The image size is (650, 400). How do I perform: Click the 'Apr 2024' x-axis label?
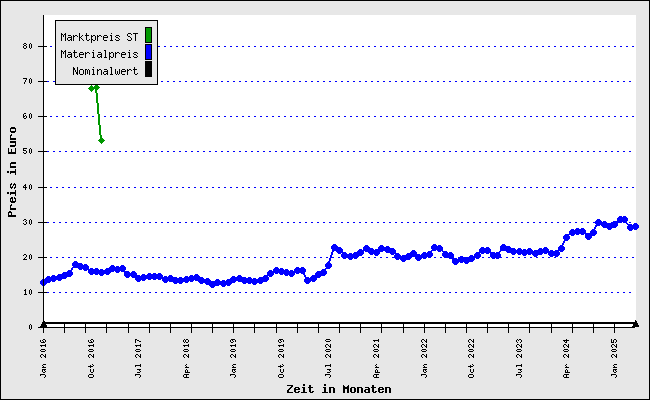567,358
